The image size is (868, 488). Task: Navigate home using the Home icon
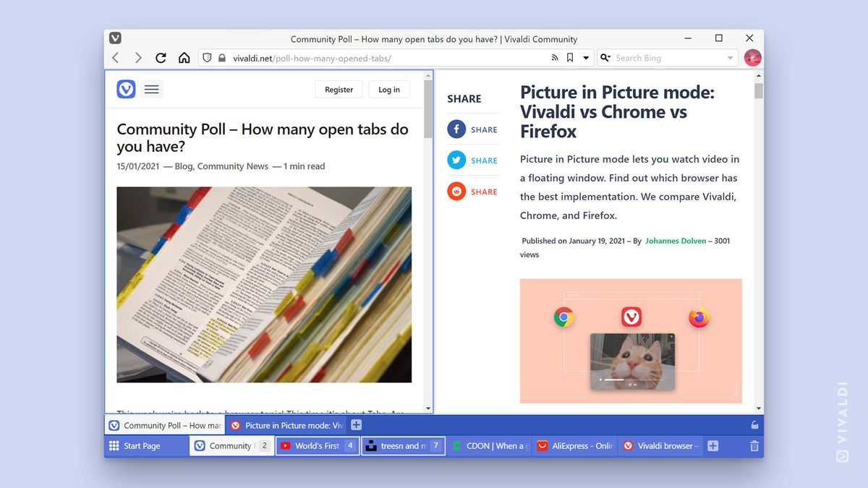click(x=184, y=57)
